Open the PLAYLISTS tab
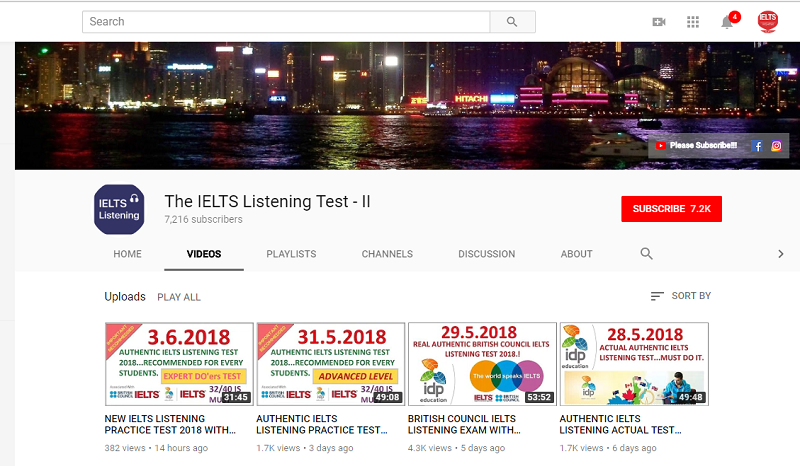 tap(291, 254)
